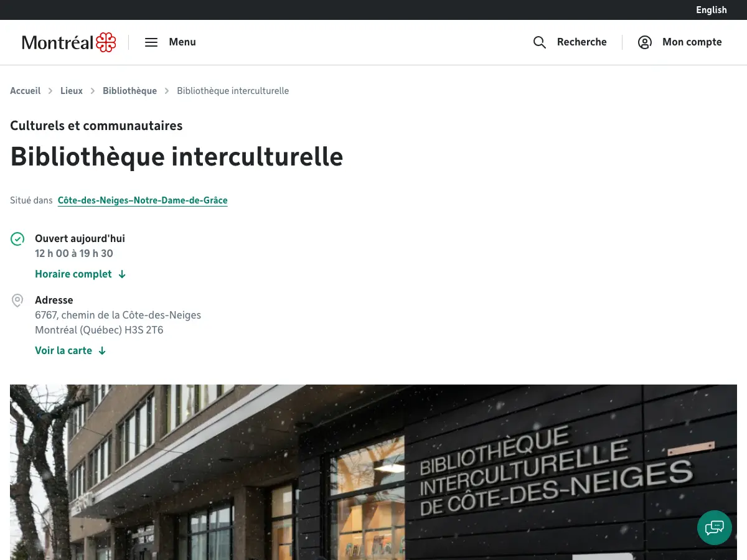Click the Mon compte user icon
This screenshot has width=747, height=560.
[645, 42]
